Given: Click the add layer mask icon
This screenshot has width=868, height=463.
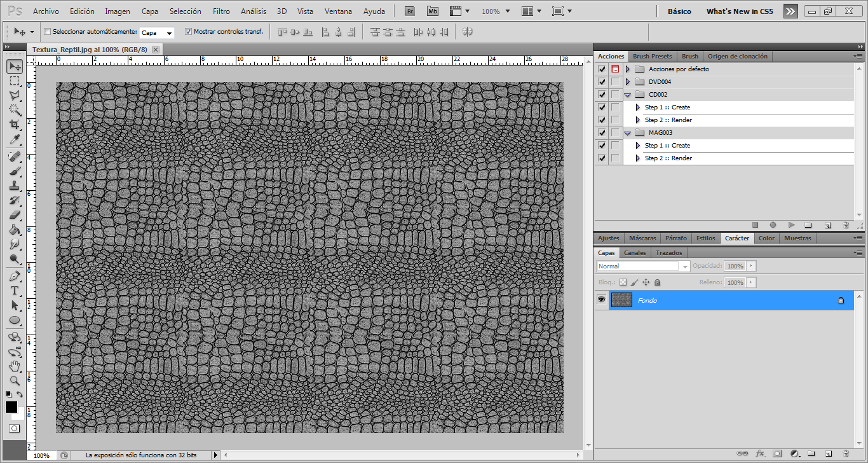Looking at the screenshot, I should tap(777, 453).
